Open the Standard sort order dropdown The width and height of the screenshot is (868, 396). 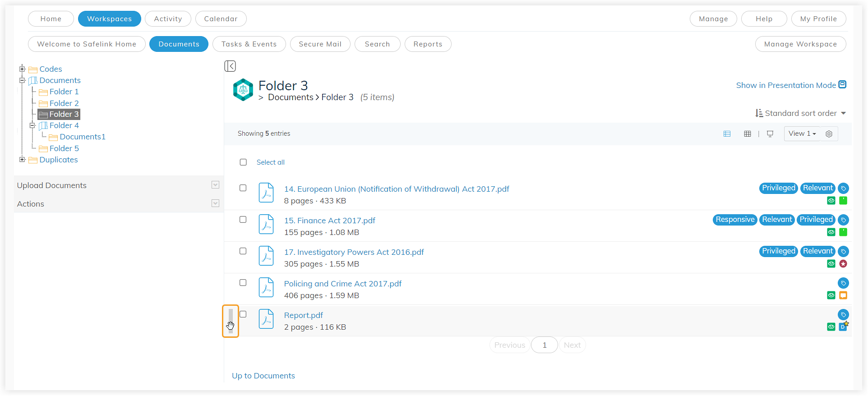point(800,114)
